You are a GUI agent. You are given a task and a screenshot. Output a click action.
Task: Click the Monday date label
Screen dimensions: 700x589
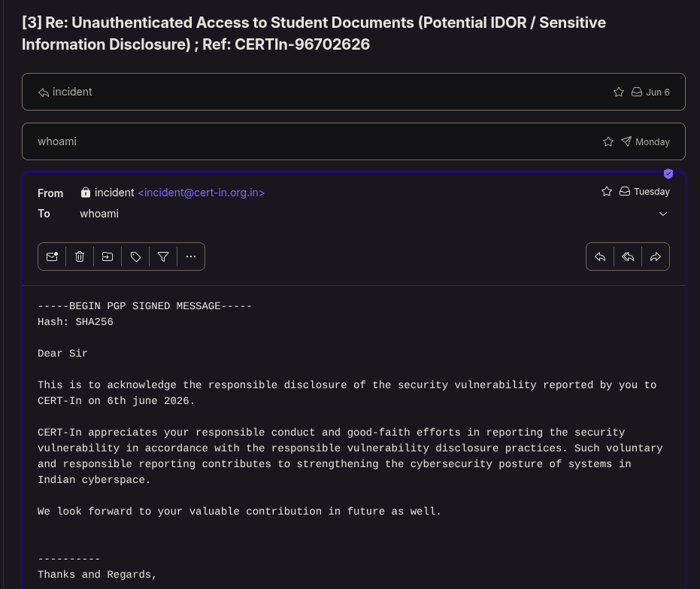652,142
